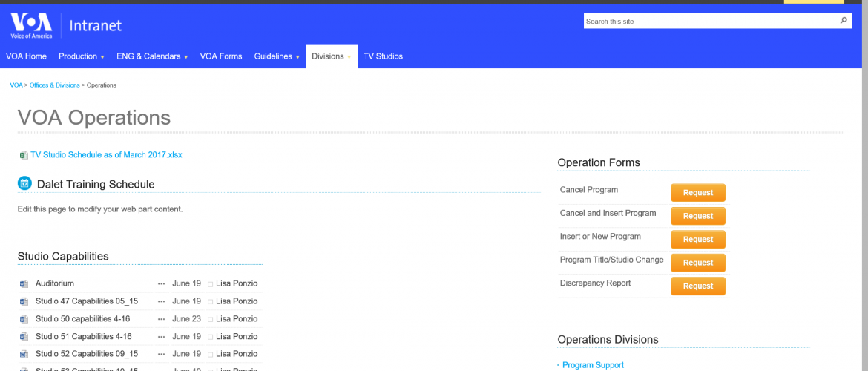Image resolution: width=868 pixels, height=371 pixels.
Task: Expand the Production menu dropdown
Action: click(102, 57)
